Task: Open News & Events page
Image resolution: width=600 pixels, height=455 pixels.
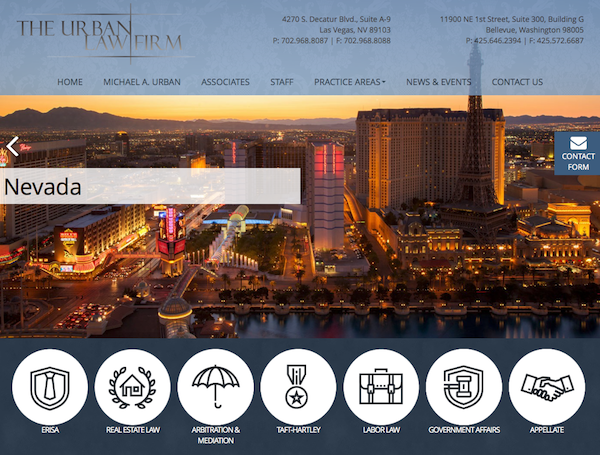Action: (439, 82)
